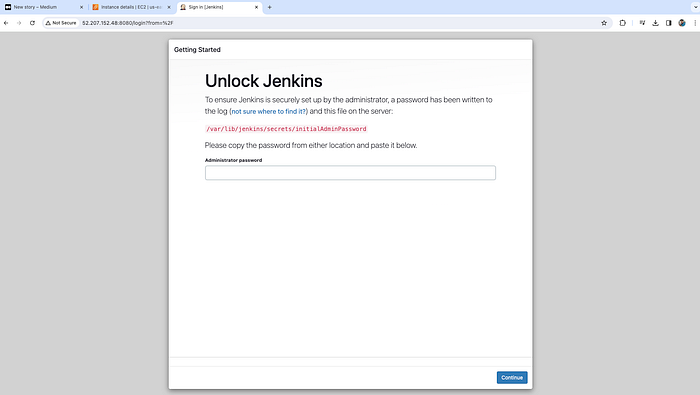Open the browser extensions puzzle icon
This screenshot has width=700, height=395.
click(x=622, y=23)
